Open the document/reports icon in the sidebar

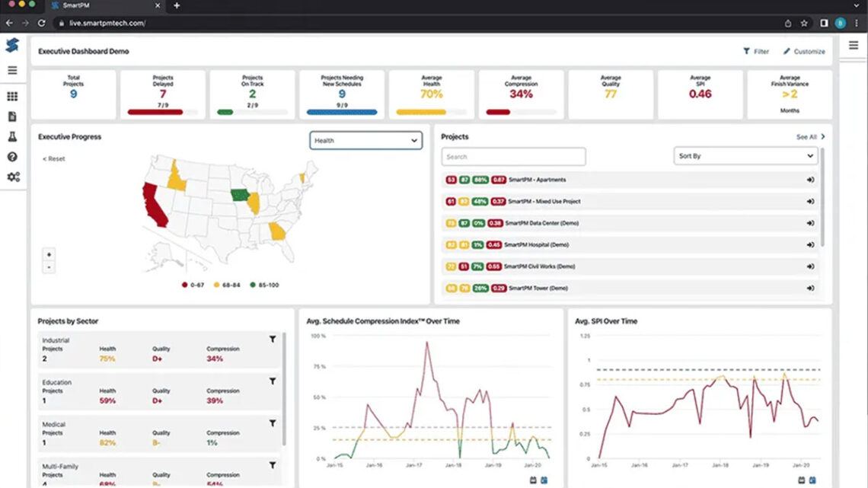pos(12,115)
